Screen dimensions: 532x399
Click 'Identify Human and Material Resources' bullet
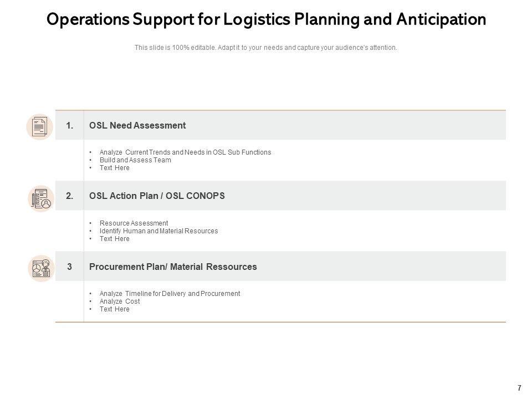click(158, 231)
